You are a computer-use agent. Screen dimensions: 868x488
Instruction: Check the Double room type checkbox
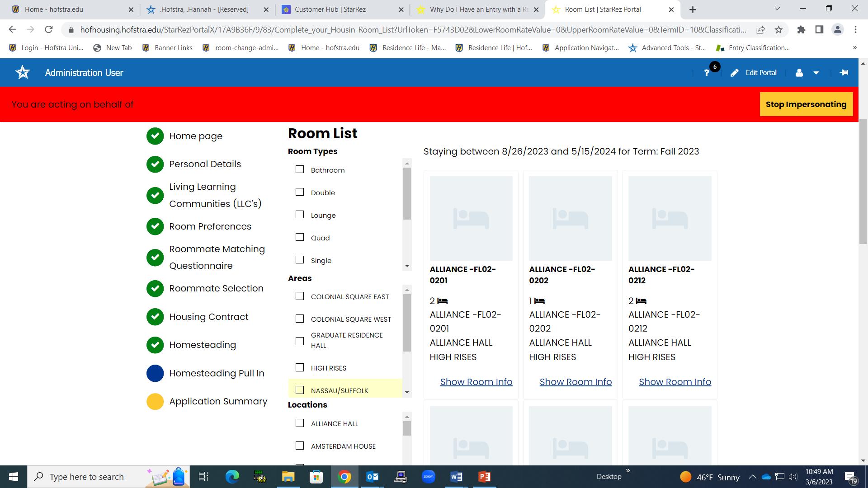(300, 192)
